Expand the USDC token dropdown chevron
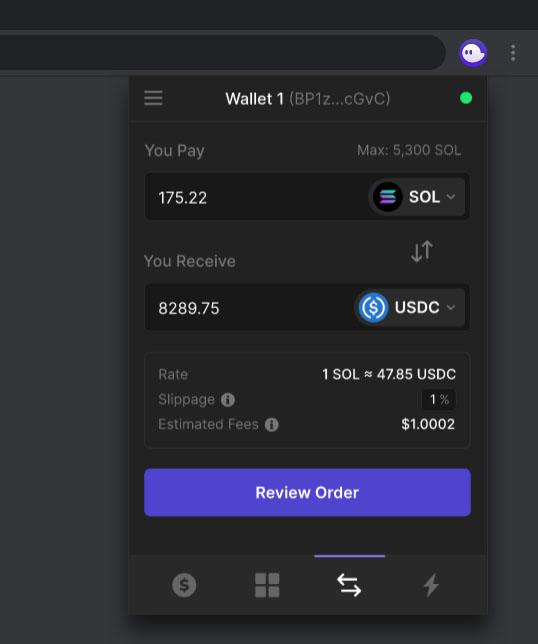The image size is (538, 644). 451,307
